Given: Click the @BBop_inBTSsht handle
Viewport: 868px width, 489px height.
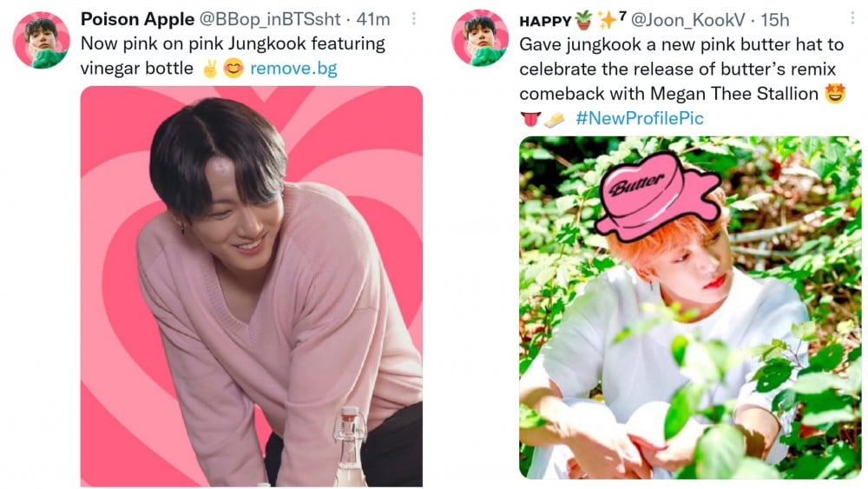Looking at the screenshot, I should (x=270, y=19).
